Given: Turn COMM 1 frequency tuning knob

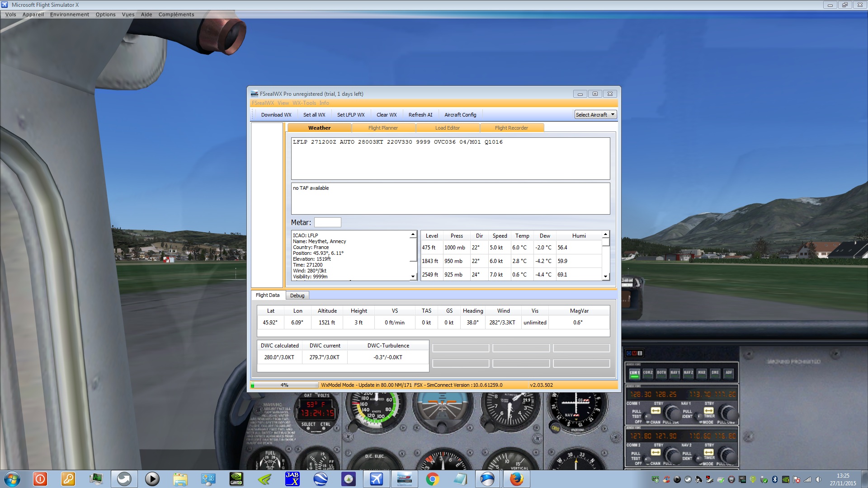Looking at the screenshot, I should point(673,413).
